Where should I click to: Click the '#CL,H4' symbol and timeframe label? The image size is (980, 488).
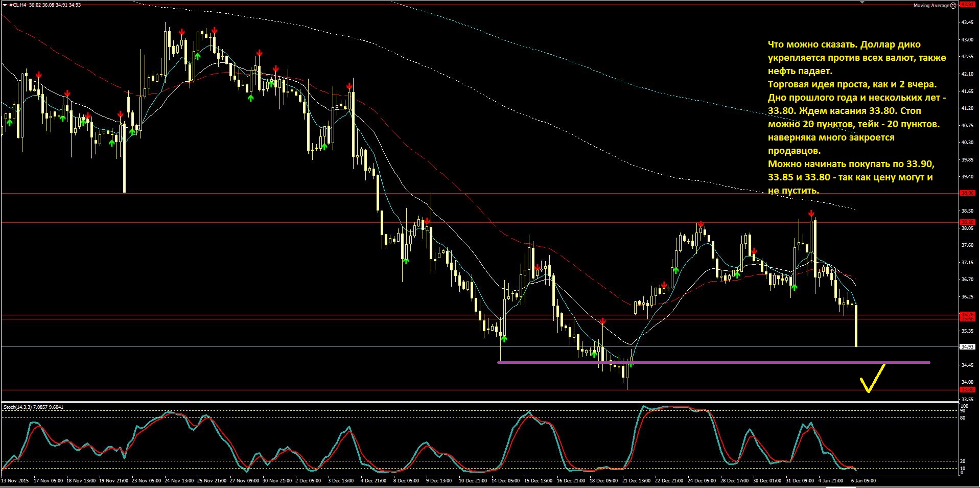(x=18, y=5)
